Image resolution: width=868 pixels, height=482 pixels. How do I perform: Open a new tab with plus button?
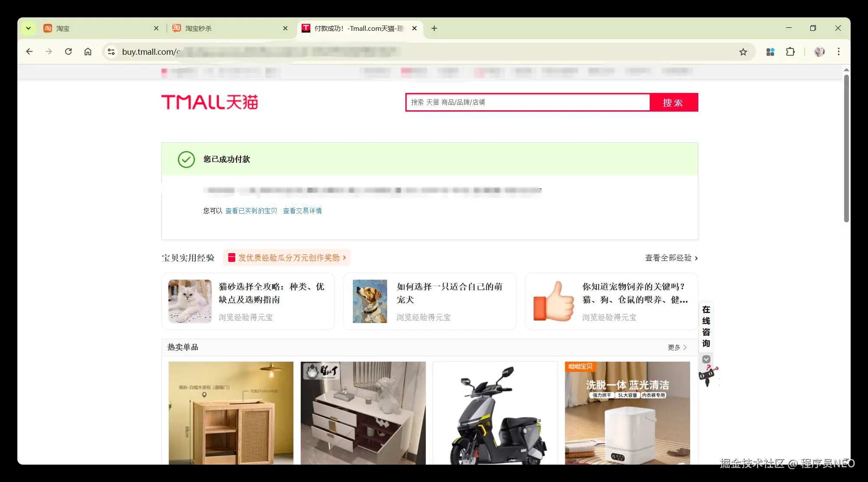coord(434,28)
